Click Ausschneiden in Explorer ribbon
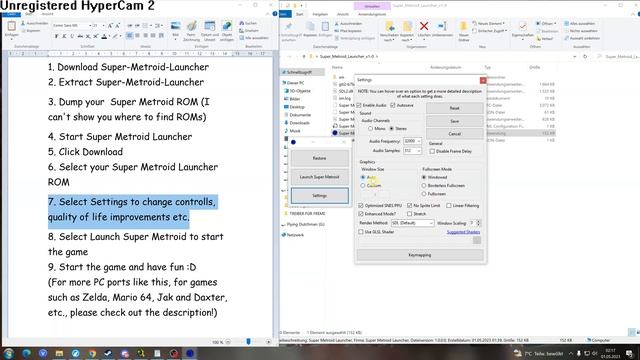The width and height of the screenshot is (640, 360). click(348, 24)
